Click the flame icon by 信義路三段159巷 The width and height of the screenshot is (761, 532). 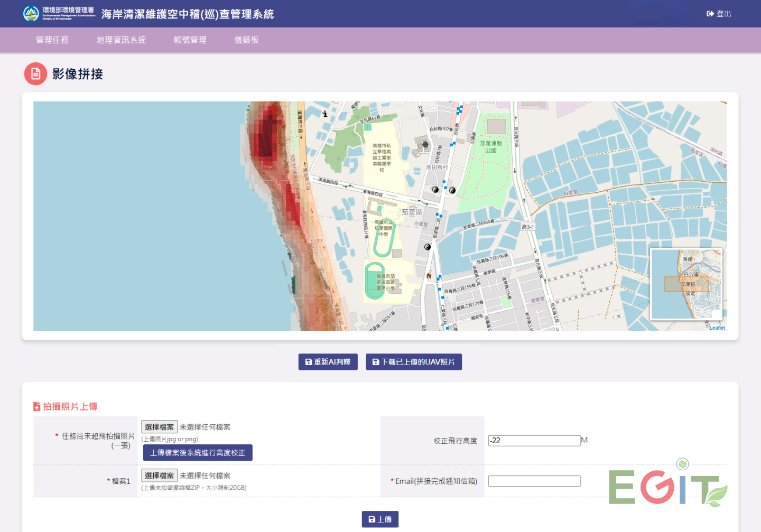pos(429,276)
